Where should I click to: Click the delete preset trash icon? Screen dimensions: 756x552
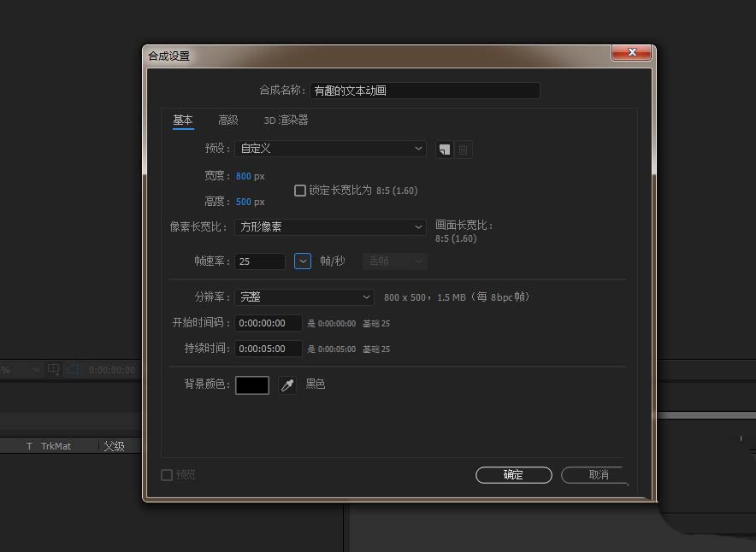point(464,150)
